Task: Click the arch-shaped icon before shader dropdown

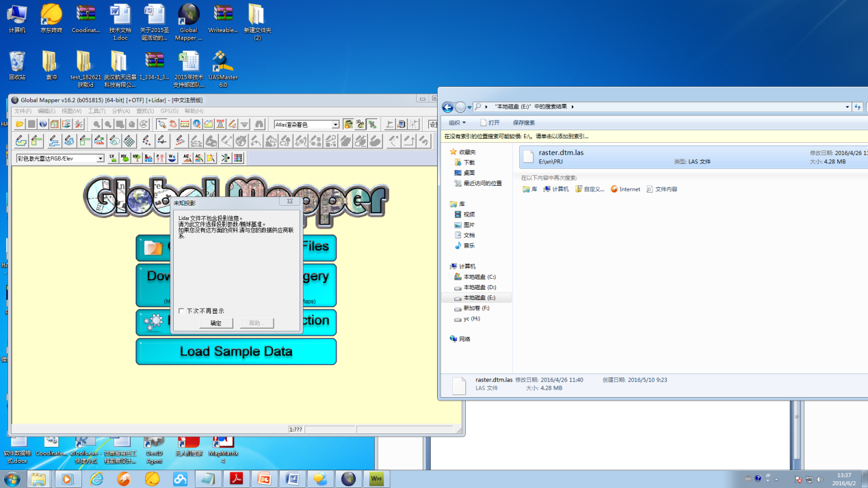Action: pos(259,124)
